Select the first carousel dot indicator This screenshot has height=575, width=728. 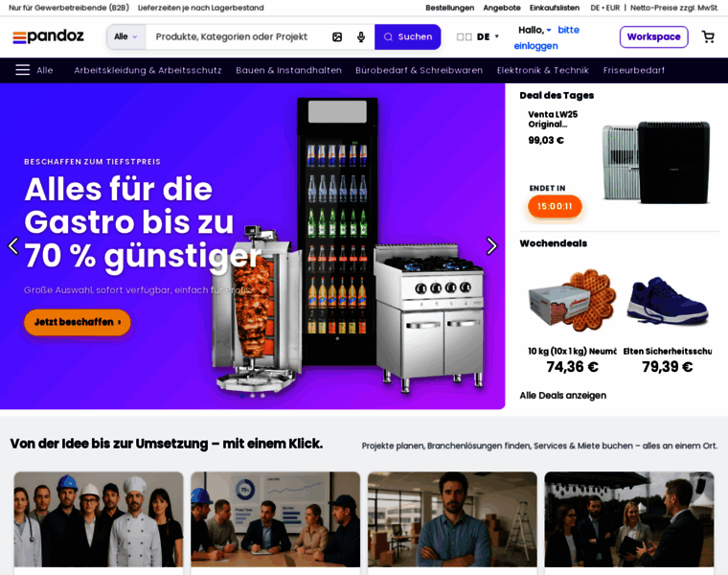pos(242,396)
